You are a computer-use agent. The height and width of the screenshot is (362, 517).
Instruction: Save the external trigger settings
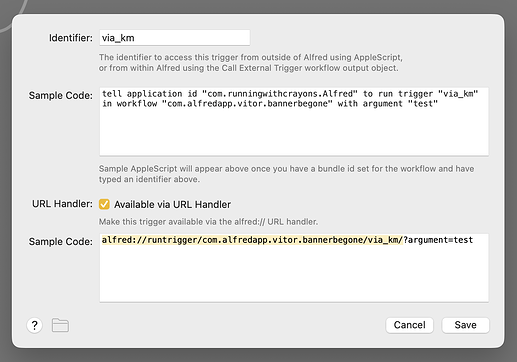[465, 325]
